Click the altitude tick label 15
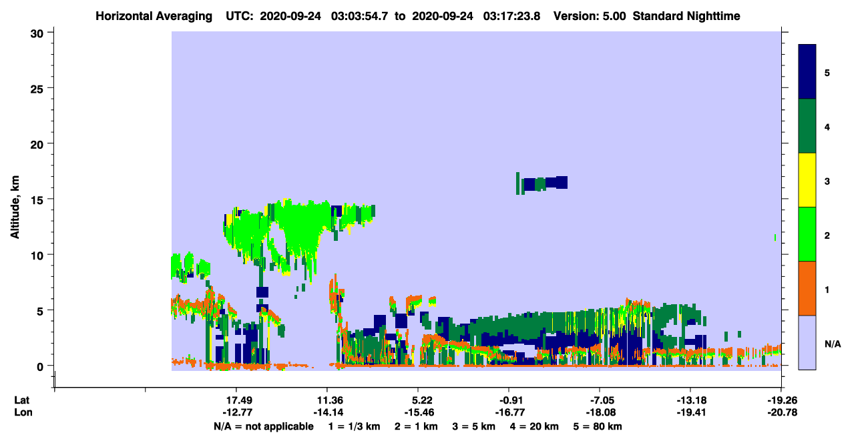868x445 pixels. coord(39,199)
